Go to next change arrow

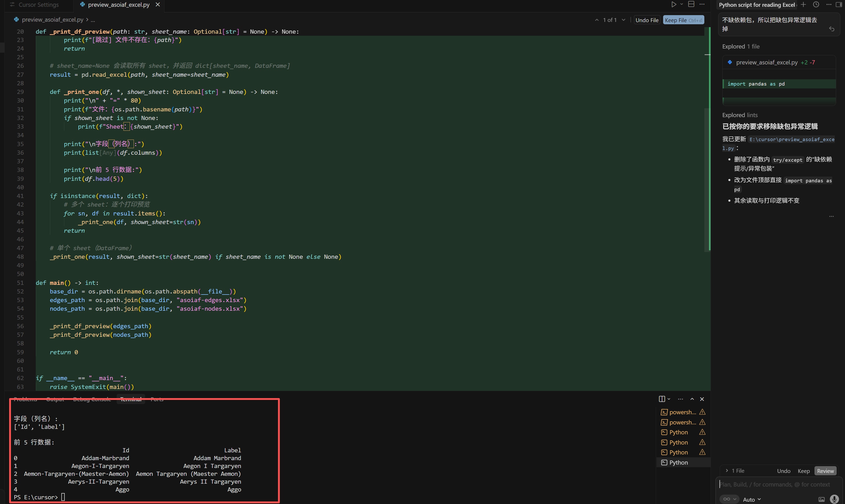coord(623,20)
